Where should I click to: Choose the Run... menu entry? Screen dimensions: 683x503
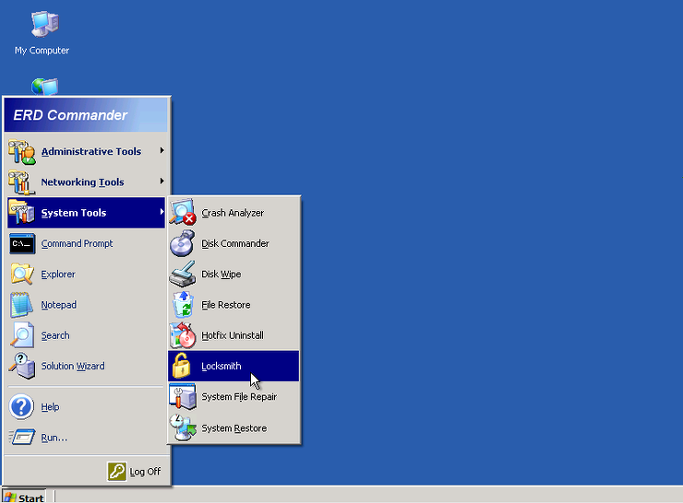86,437
